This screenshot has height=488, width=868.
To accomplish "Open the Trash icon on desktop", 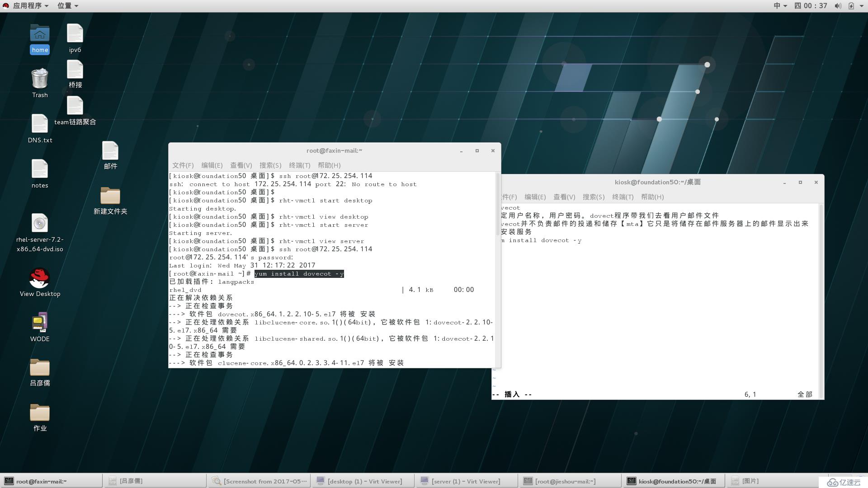I will [x=39, y=82].
